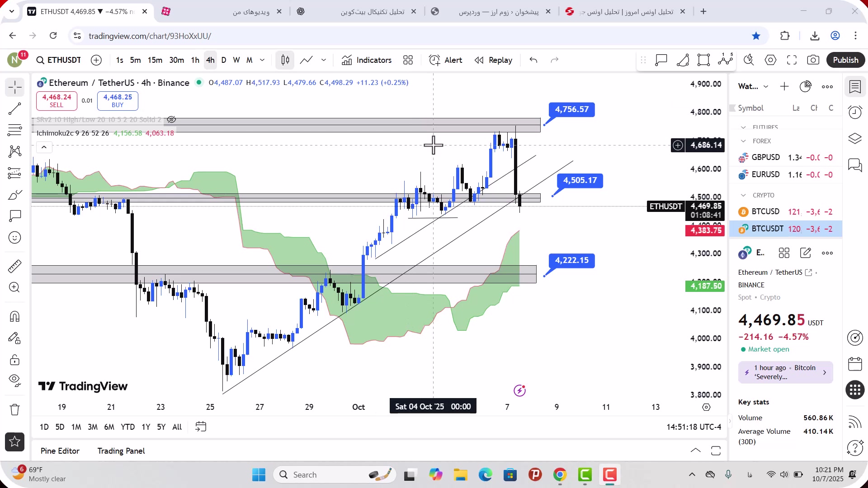The width and height of the screenshot is (868, 488).
Task: Open the indicator templates grid
Action: [x=408, y=60]
